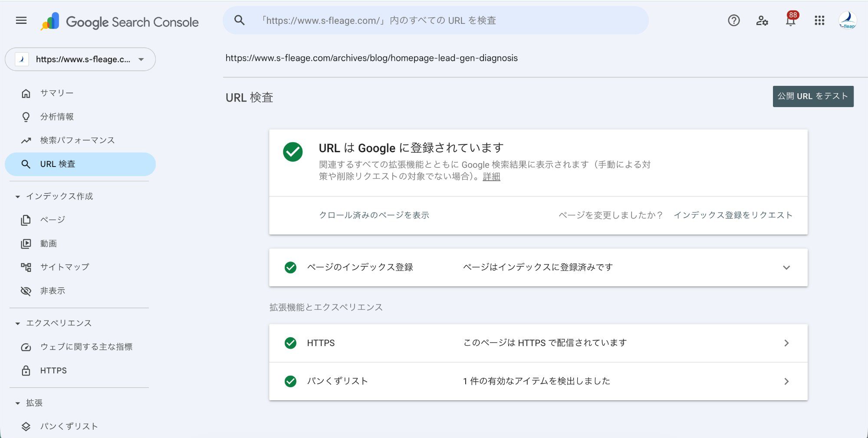Open the HTTPS sidebar section
The image size is (868, 438).
(53, 370)
